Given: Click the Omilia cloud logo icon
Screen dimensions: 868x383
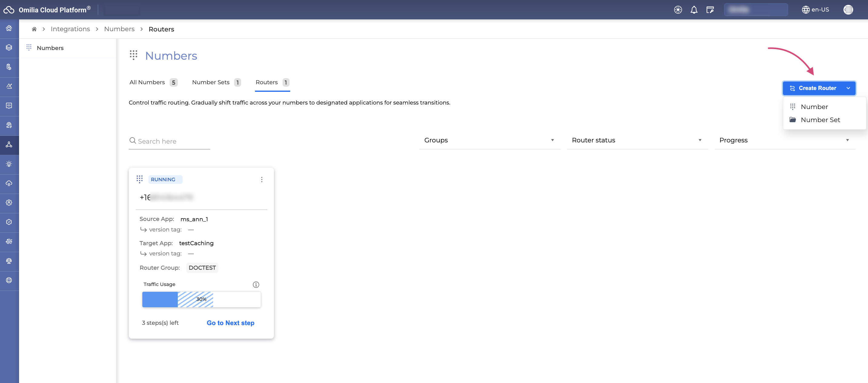Looking at the screenshot, I should 9,10.
